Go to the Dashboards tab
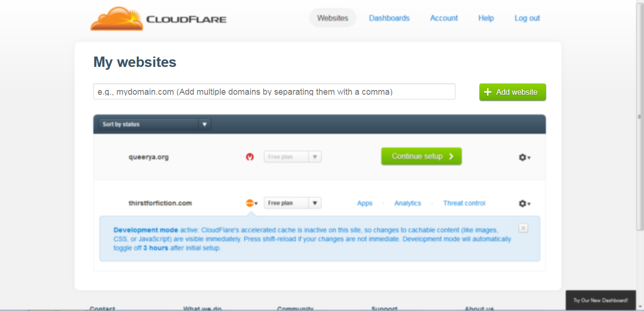The width and height of the screenshot is (644, 311). [389, 18]
